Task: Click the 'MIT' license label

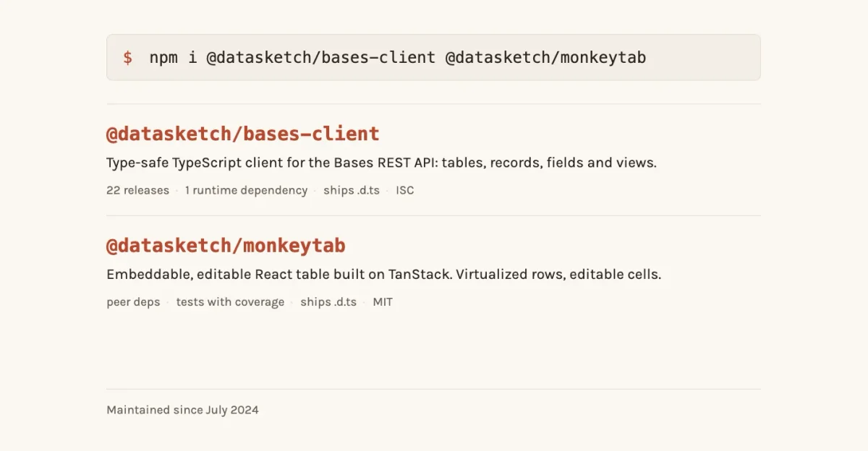Action: [383, 302]
